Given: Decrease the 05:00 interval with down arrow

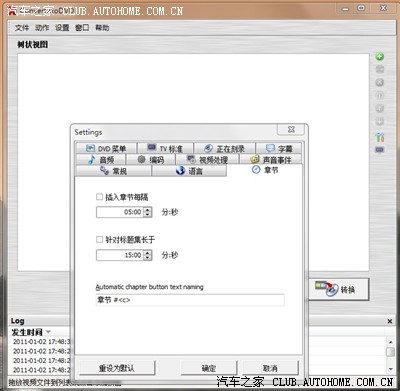Looking at the screenshot, I should [147, 215].
